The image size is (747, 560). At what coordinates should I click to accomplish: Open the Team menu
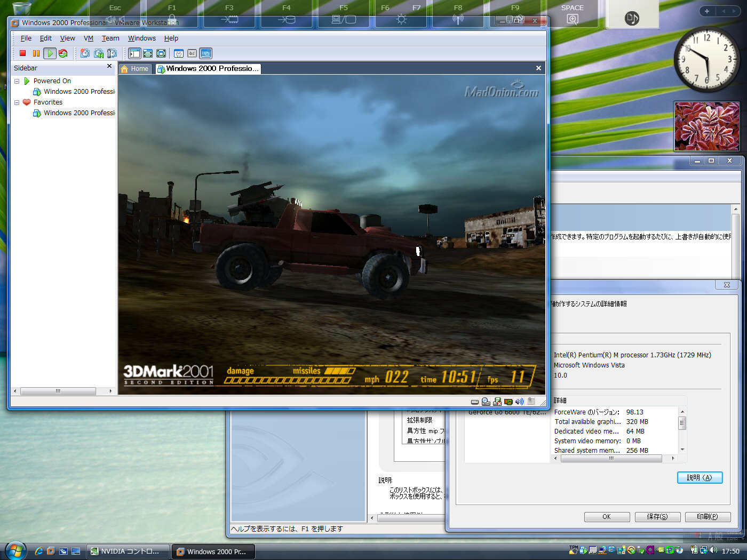pos(110,38)
